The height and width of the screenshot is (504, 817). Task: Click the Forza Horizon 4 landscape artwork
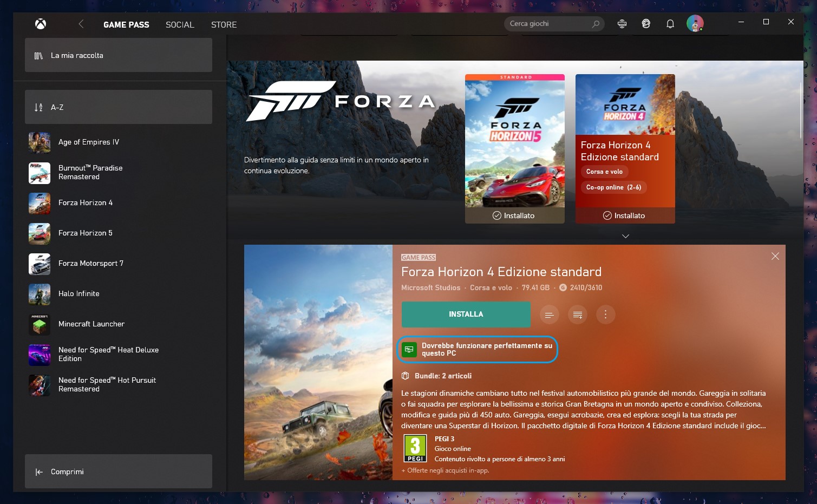pos(318,362)
